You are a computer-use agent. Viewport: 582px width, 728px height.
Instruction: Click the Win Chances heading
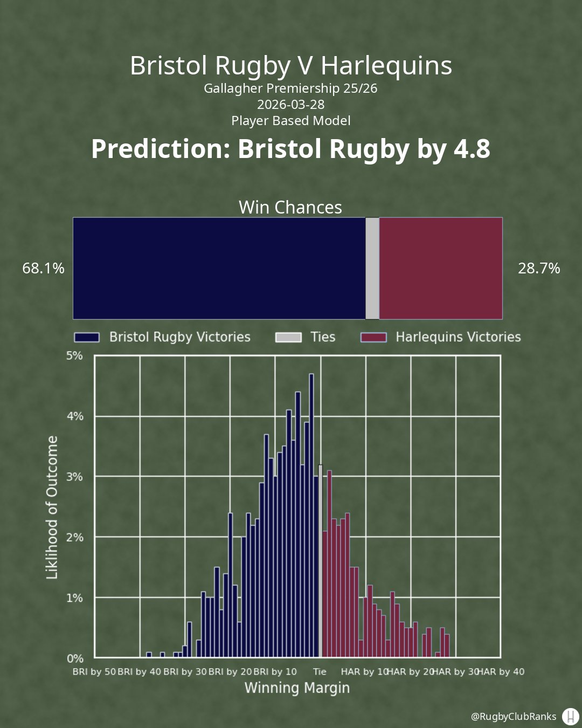click(290, 207)
